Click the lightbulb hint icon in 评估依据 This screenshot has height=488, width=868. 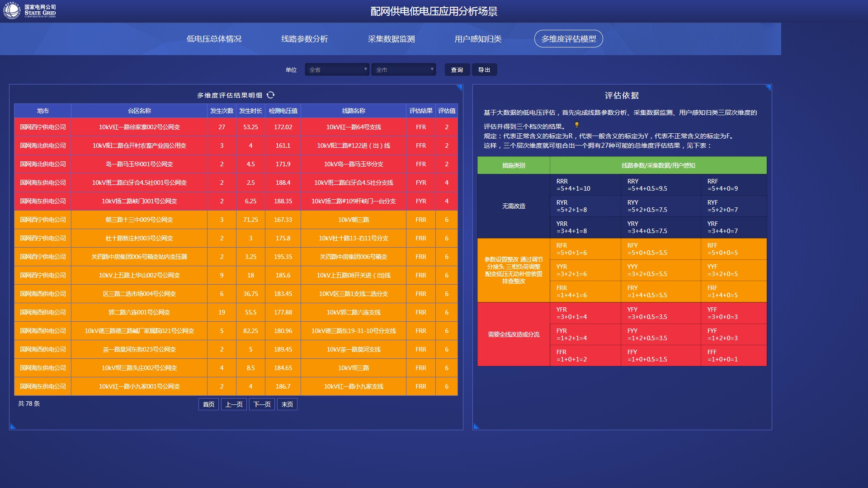576,125
